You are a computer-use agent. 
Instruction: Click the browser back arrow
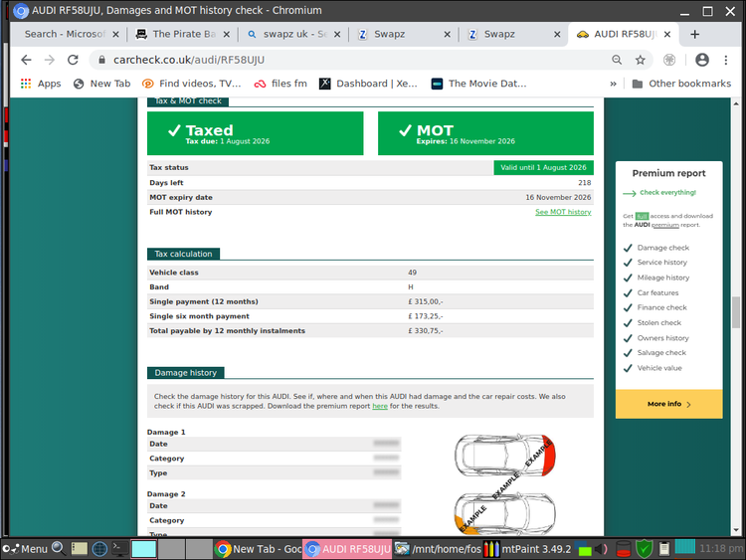(26, 60)
